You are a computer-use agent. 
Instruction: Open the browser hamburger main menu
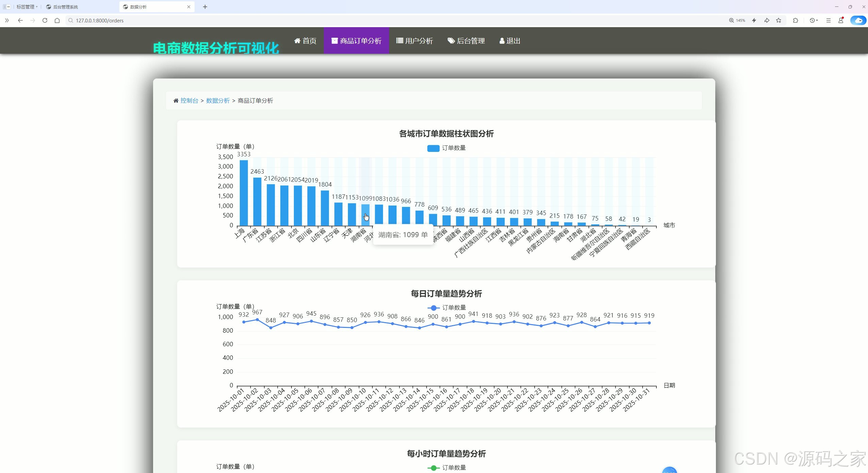[829, 20]
